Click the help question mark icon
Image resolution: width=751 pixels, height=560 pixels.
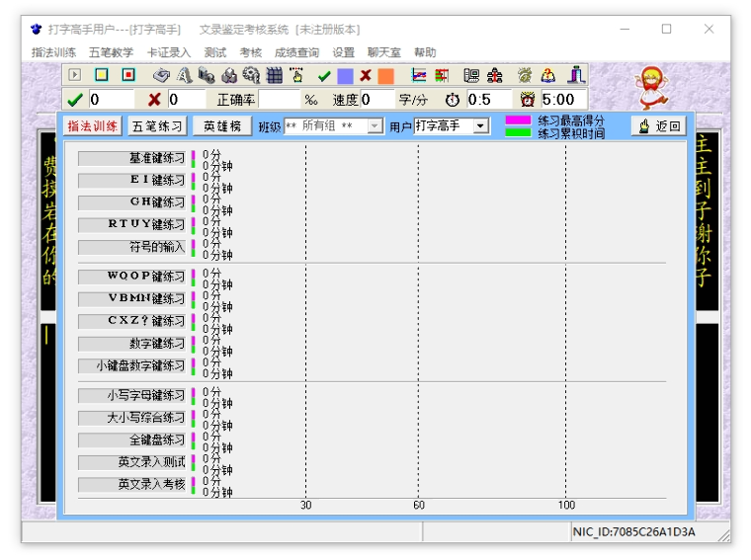tap(547, 75)
